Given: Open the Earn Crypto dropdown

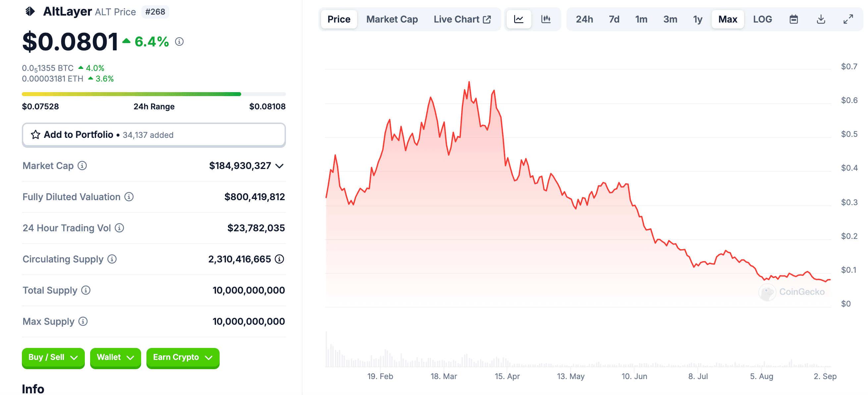Looking at the screenshot, I should pyautogui.click(x=183, y=357).
